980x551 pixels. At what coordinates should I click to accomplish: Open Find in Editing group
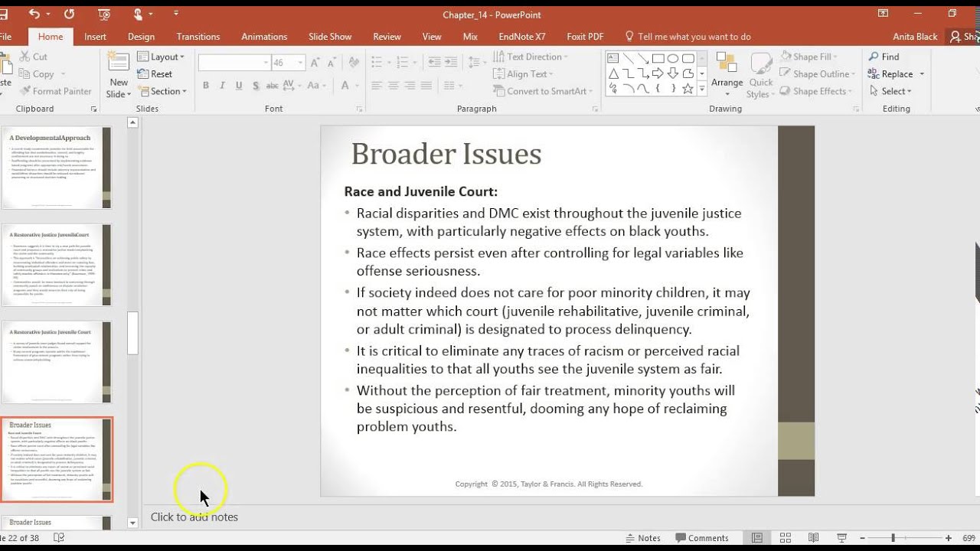(884, 57)
